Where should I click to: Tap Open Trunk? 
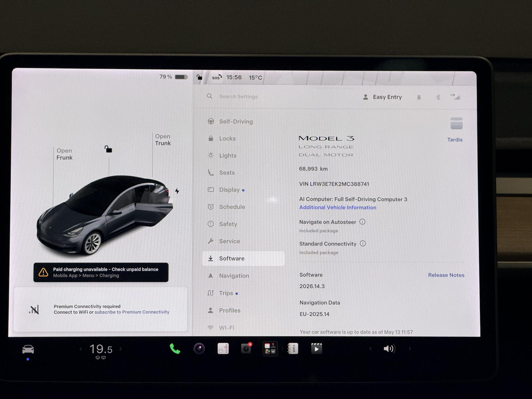pyautogui.click(x=163, y=140)
